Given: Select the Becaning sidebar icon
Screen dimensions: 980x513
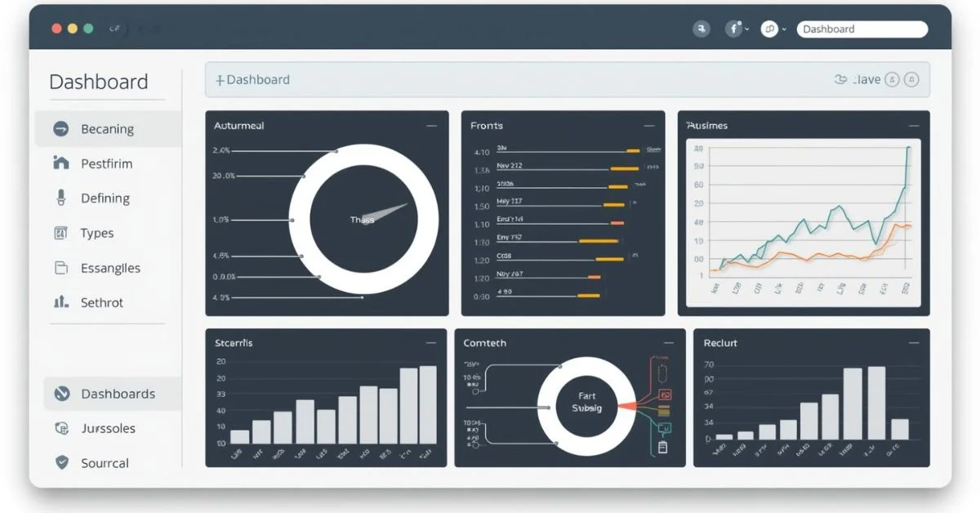Looking at the screenshot, I should click(x=61, y=128).
